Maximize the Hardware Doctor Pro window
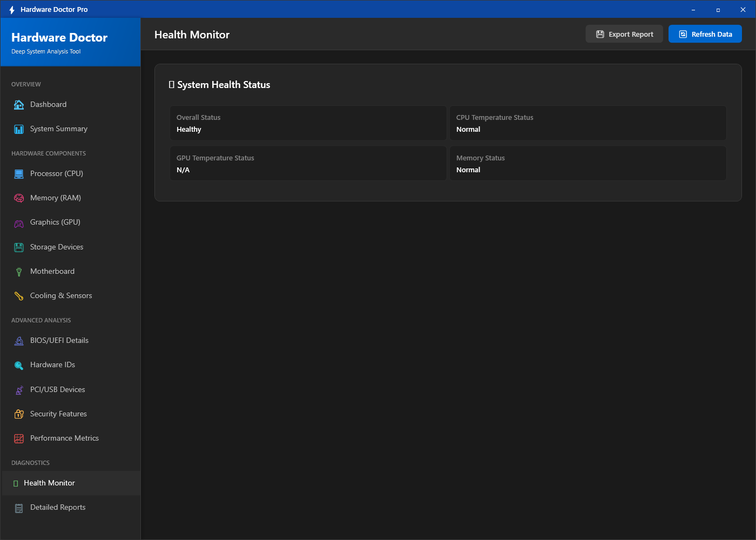The image size is (756, 540). (x=718, y=10)
